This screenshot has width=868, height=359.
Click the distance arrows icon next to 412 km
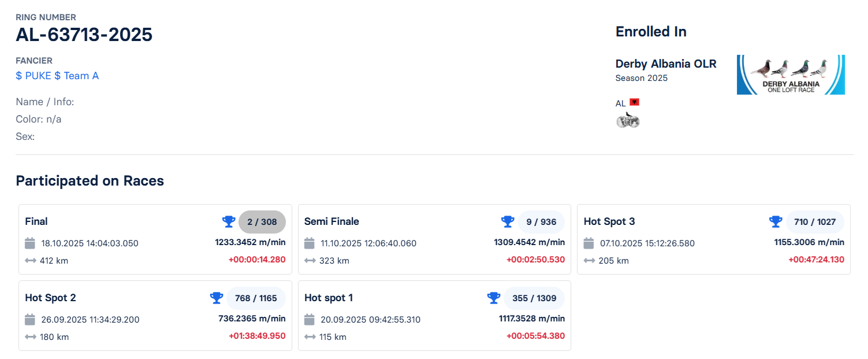tap(29, 261)
